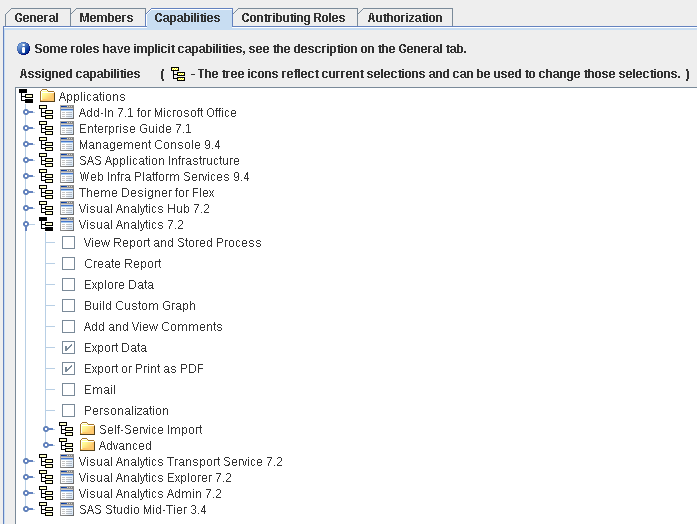The image size is (697, 524).
Task: Select Visual Analytics Explorer 7.2 label
Action: (155, 477)
